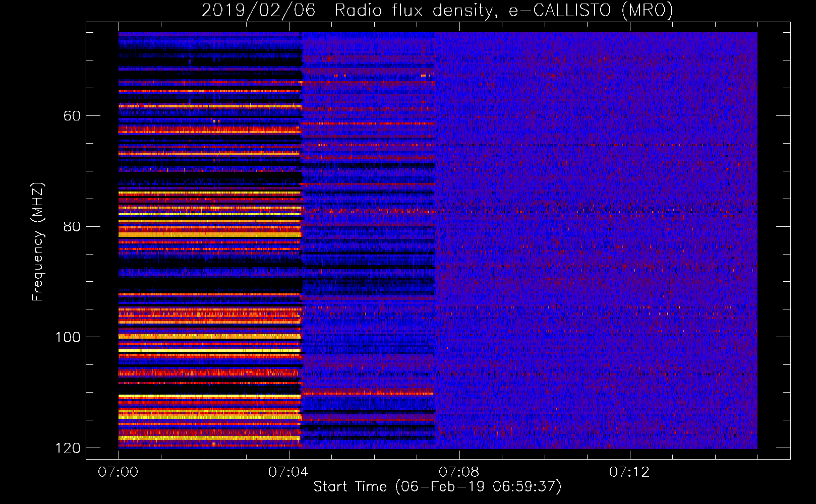Click the 07:04 time tick label

click(x=288, y=472)
